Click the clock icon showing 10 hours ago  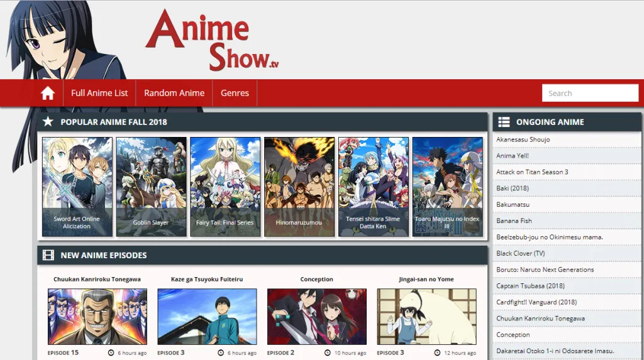(327, 352)
